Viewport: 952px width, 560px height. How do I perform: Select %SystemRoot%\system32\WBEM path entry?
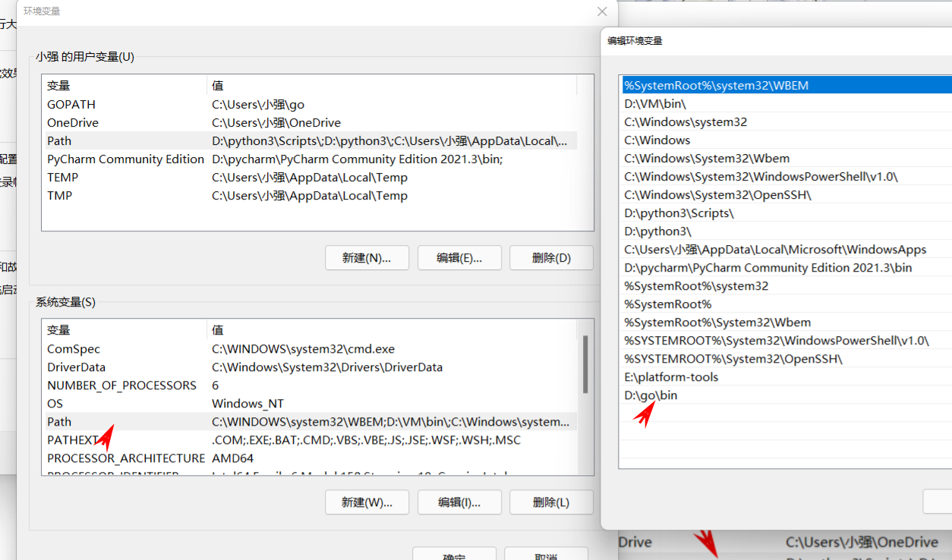pos(787,86)
